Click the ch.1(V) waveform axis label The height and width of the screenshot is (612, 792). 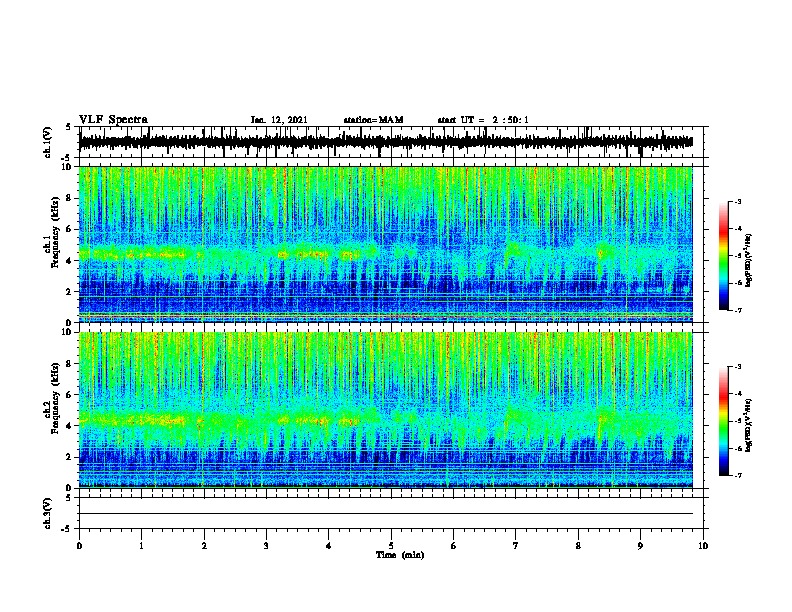pos(48,142)
